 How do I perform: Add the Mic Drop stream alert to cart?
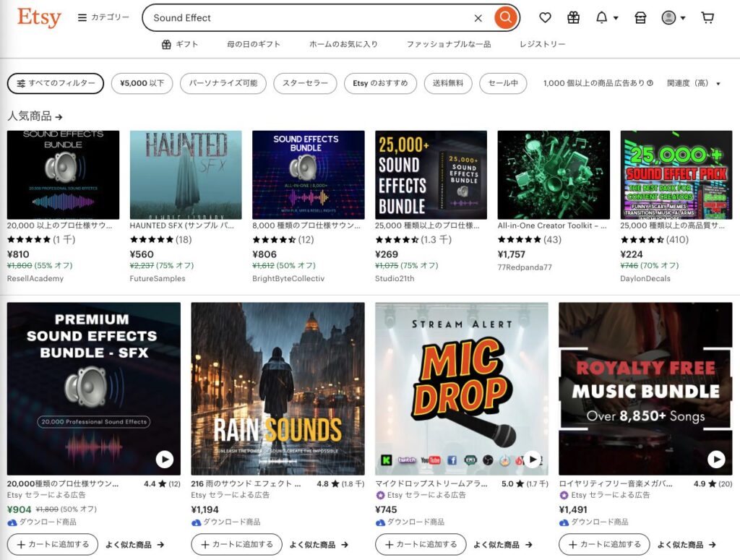[421, 544]
